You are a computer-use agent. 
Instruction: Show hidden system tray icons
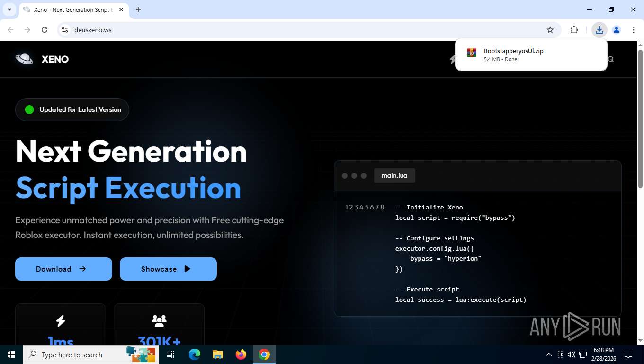(549, 355)
